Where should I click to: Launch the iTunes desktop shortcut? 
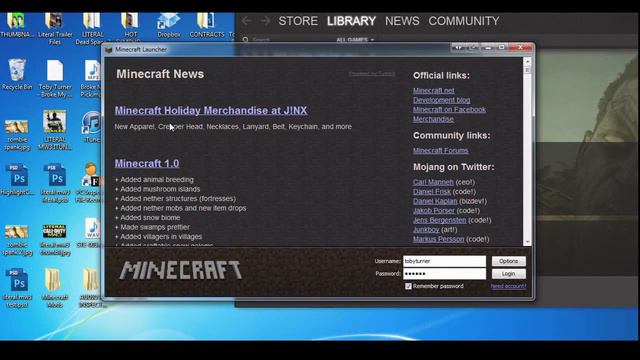pos(92,127)
